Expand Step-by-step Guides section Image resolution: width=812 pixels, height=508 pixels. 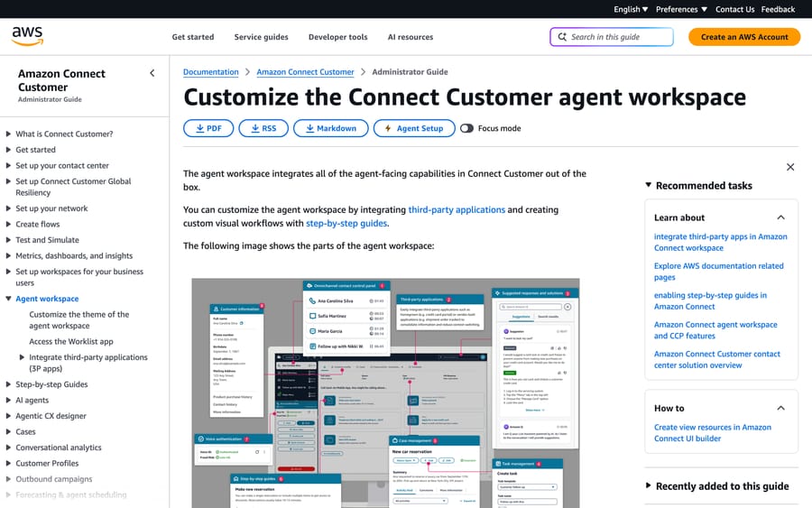click(x=8, y=384)
